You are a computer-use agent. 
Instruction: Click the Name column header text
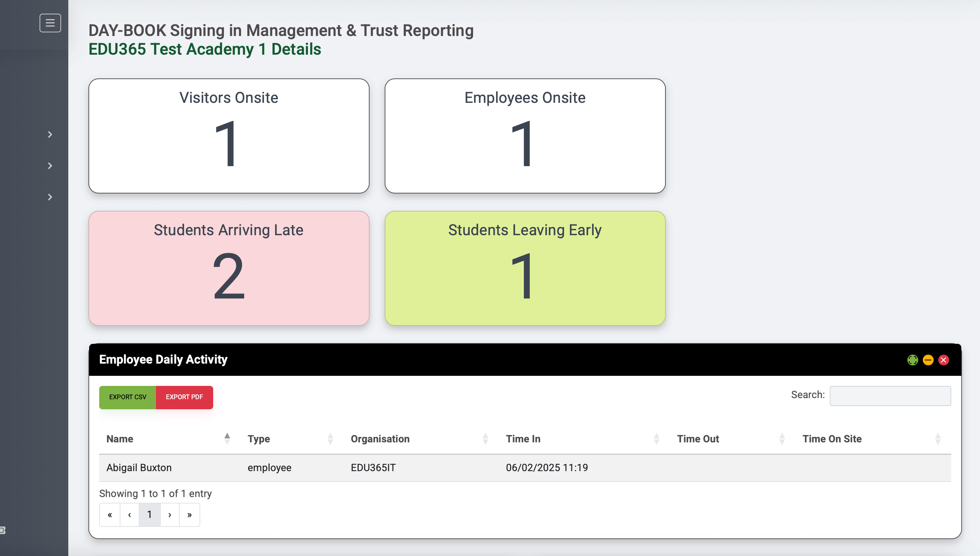pyautogui.click(x=120, y=439)
